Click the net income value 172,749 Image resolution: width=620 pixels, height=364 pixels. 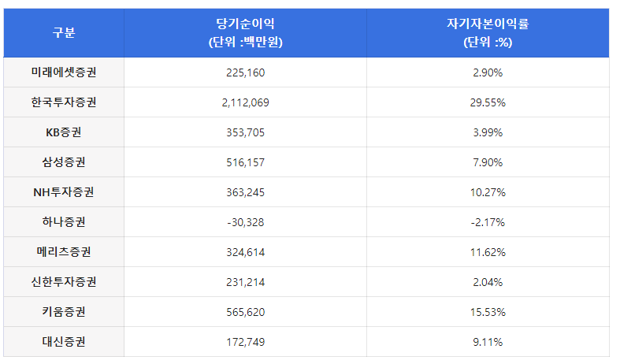[x=245, y=342]
